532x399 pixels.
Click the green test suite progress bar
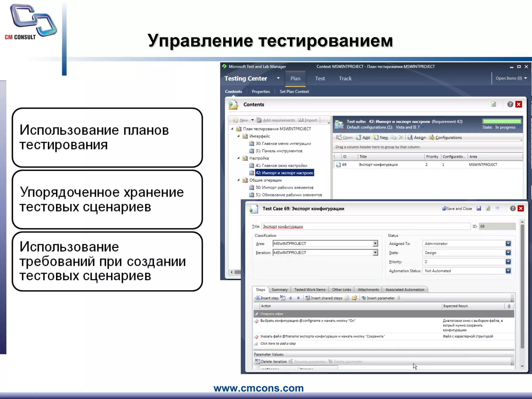[502, 121]
